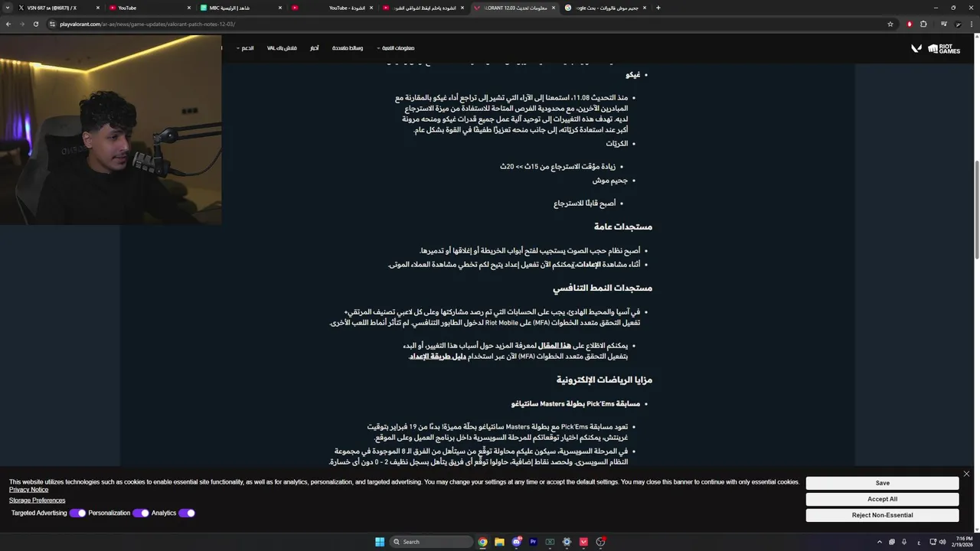980x551 pixels.
Task: Click the 'غيكو' agent name text
Action: [x=633, y=75]
